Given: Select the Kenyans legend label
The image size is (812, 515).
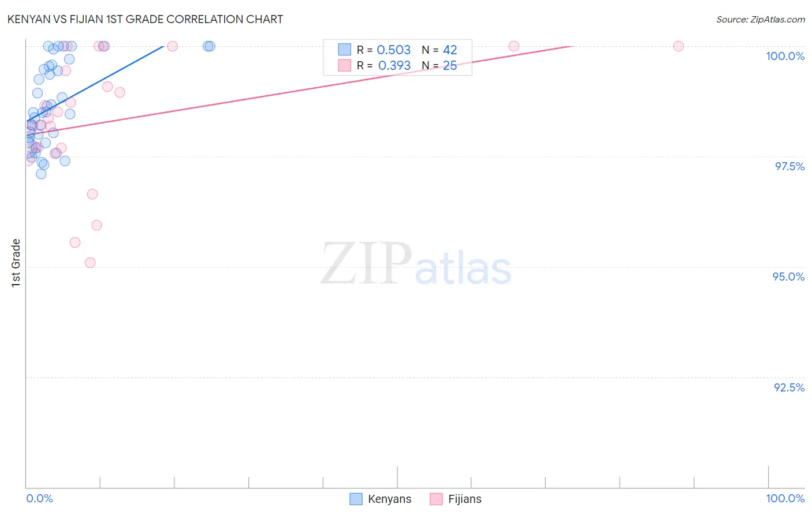Looking at the screenshot, I should click(x=390, y=499).
